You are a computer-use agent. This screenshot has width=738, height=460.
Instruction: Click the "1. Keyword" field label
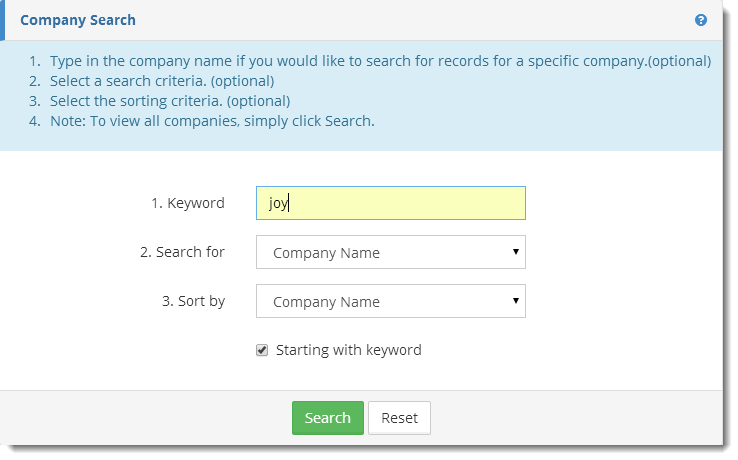point(188,203)
